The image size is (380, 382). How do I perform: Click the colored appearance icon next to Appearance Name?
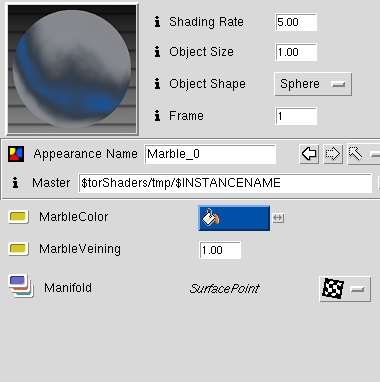pos(16,154)
